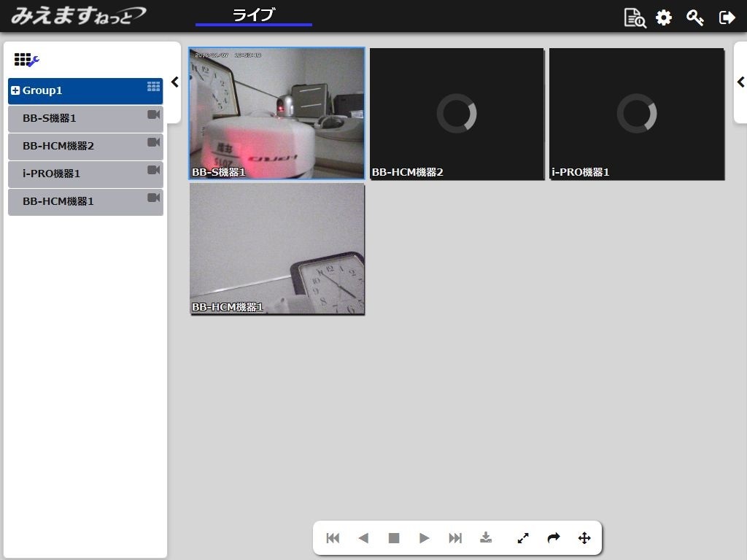Open the settings gear icon
This screenshot has width=747, height=560.
pyautogui.click(x=664, y=17)
